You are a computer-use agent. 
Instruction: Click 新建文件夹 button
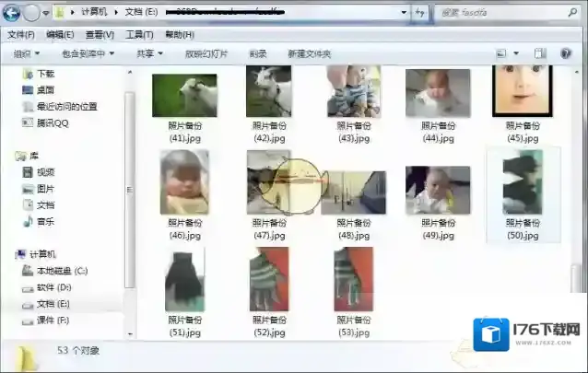[310, 54]
